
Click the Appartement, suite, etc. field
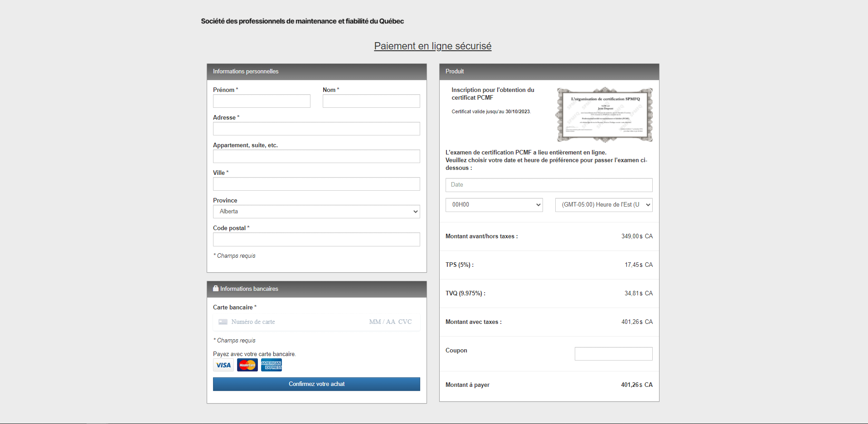pyautogui.click(x=316, y=156)
